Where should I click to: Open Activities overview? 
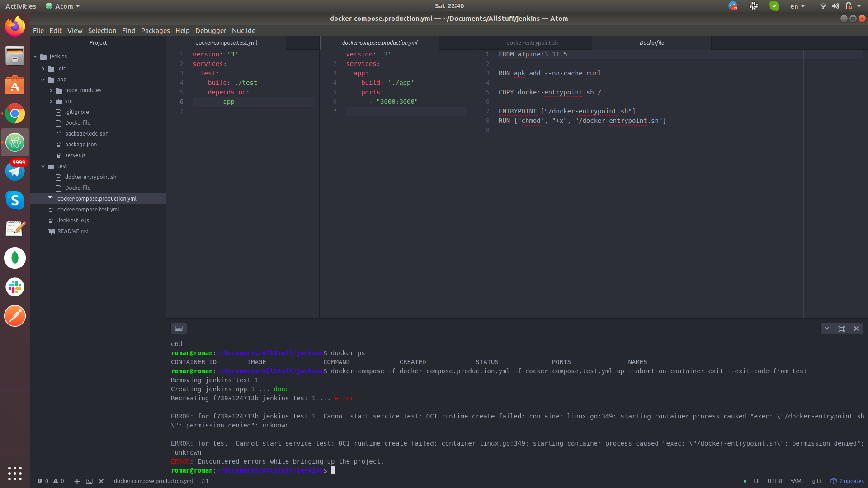21,6
